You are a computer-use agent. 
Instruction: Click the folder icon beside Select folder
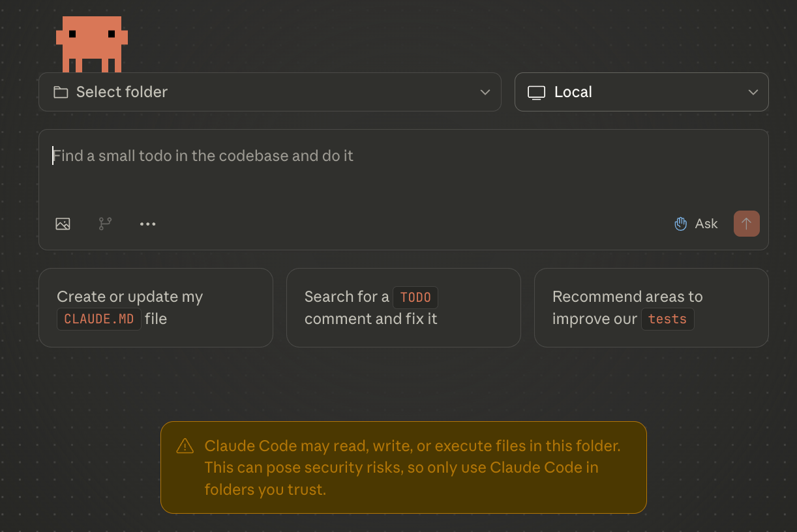[x=61, y=93]
